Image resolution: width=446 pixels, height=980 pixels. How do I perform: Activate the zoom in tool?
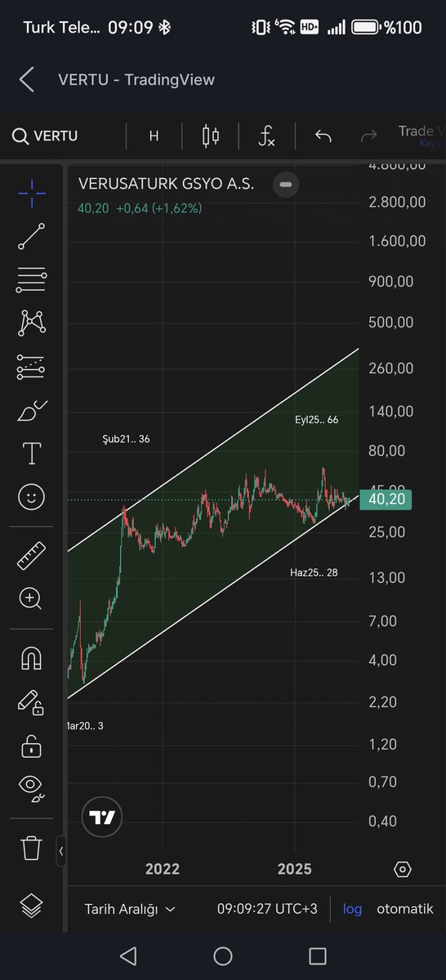(32, 599)
